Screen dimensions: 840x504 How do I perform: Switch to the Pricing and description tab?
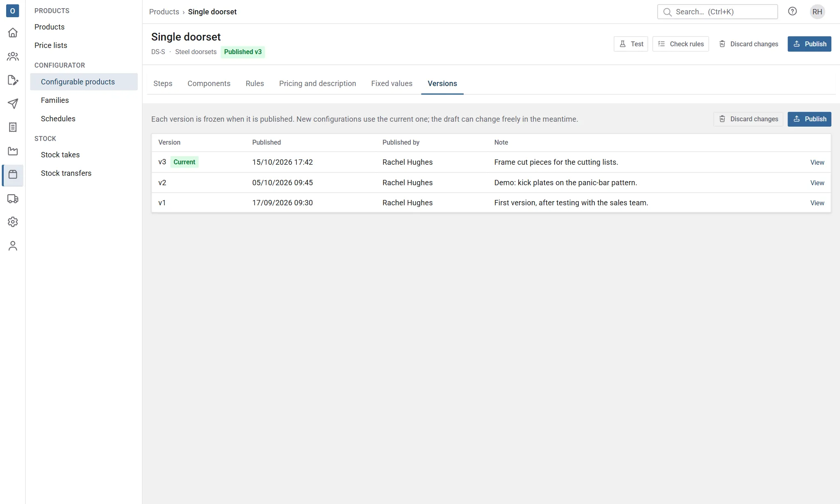(x=318, y=84)
